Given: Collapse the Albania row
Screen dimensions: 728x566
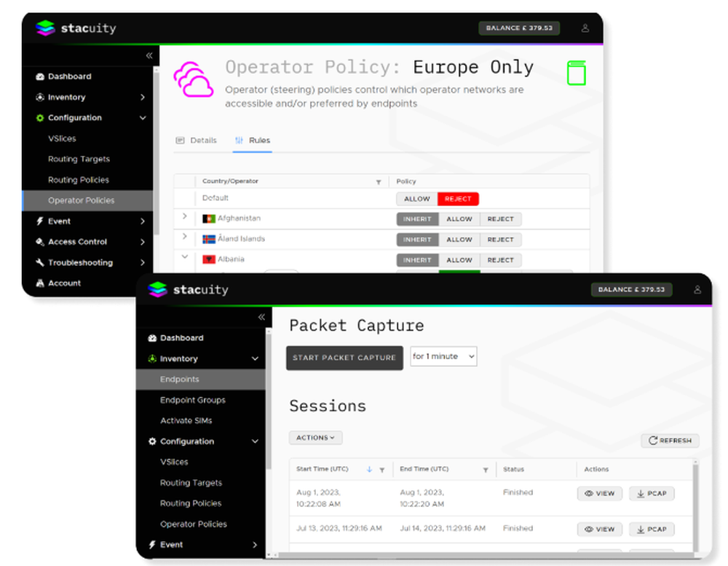Looking at the screenshot, I should click(x=184, y=256).
